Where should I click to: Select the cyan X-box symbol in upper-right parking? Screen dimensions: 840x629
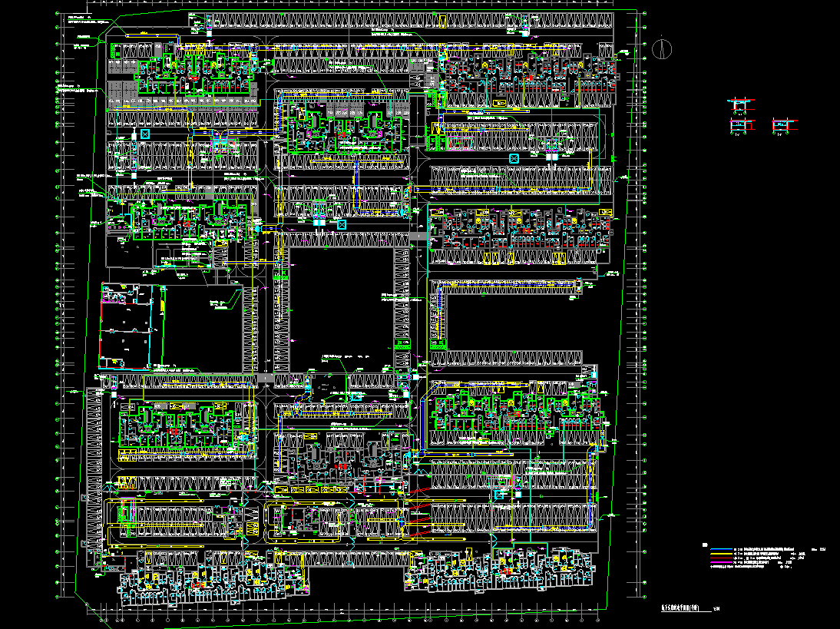tap(514, 158)
